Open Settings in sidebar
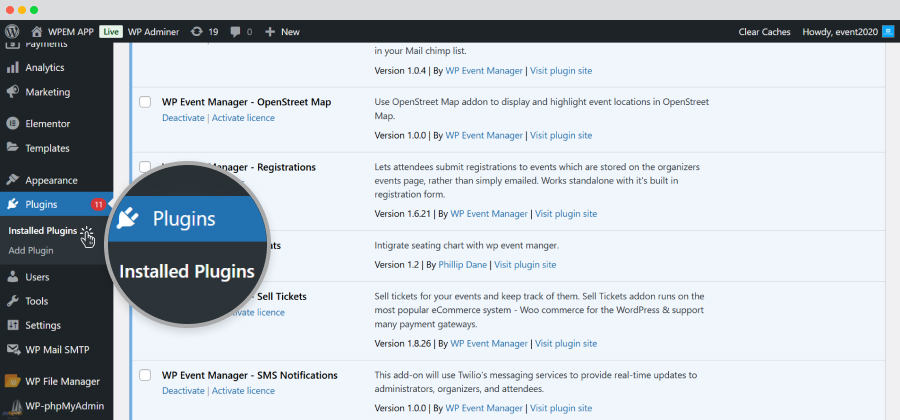Image resolution: width=900 pixels, height=420 pixels. (43, 325)
